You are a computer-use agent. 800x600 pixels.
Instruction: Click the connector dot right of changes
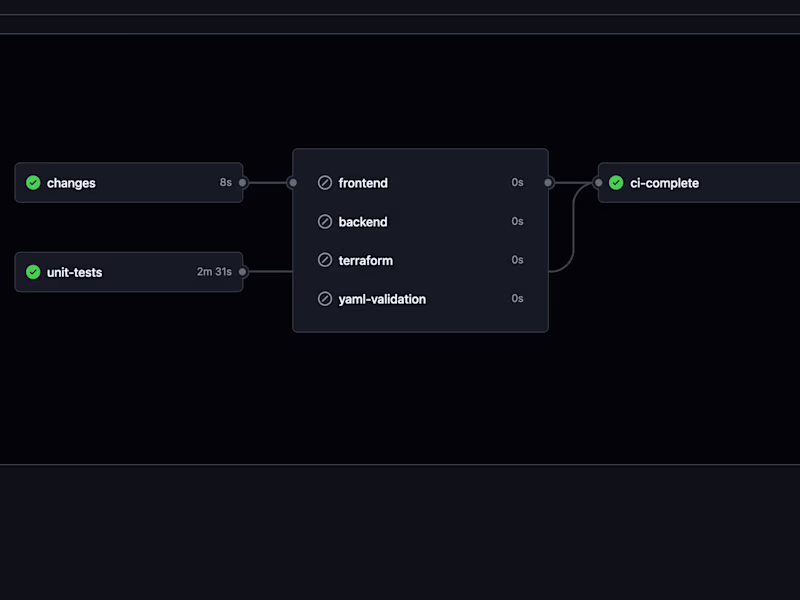pyautogui.click(x=241, y=183)
